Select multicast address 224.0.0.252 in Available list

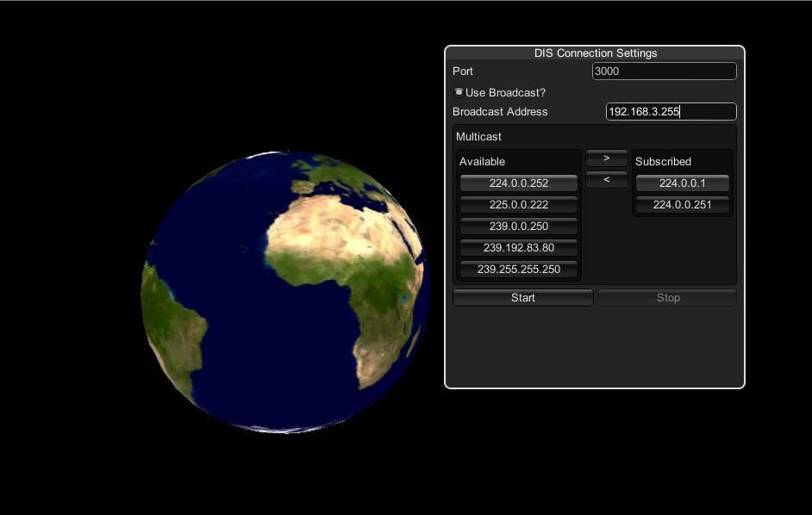pos(518,183)
